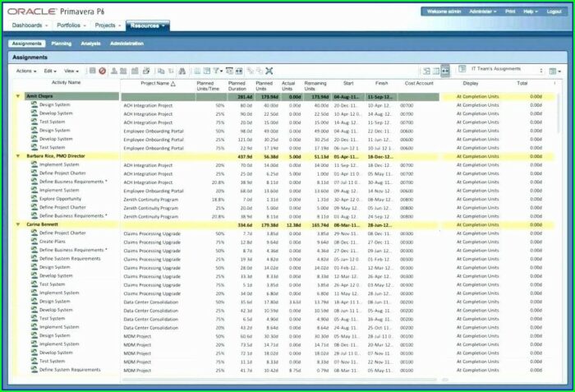Switch to the Administration tab

click(126, 44)
